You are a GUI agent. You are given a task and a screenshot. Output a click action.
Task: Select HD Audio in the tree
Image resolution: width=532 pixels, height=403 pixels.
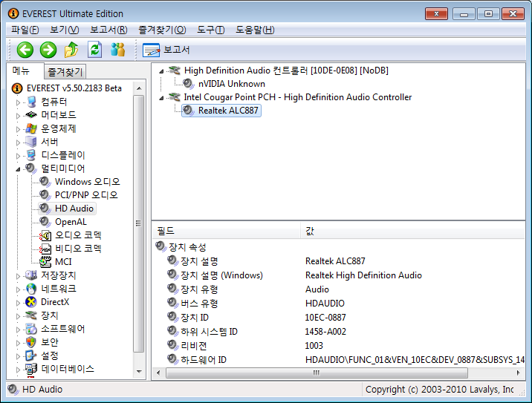point(74,209)
